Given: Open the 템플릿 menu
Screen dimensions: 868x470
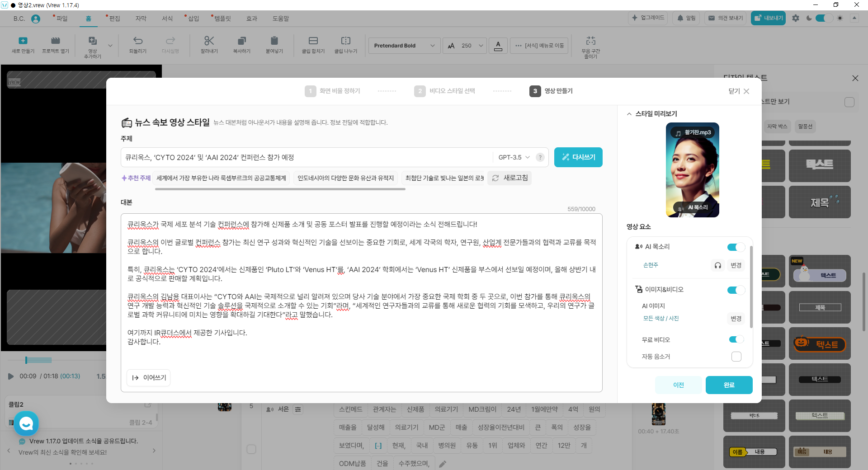Looking at the screenshot, I should click(222, 19).
